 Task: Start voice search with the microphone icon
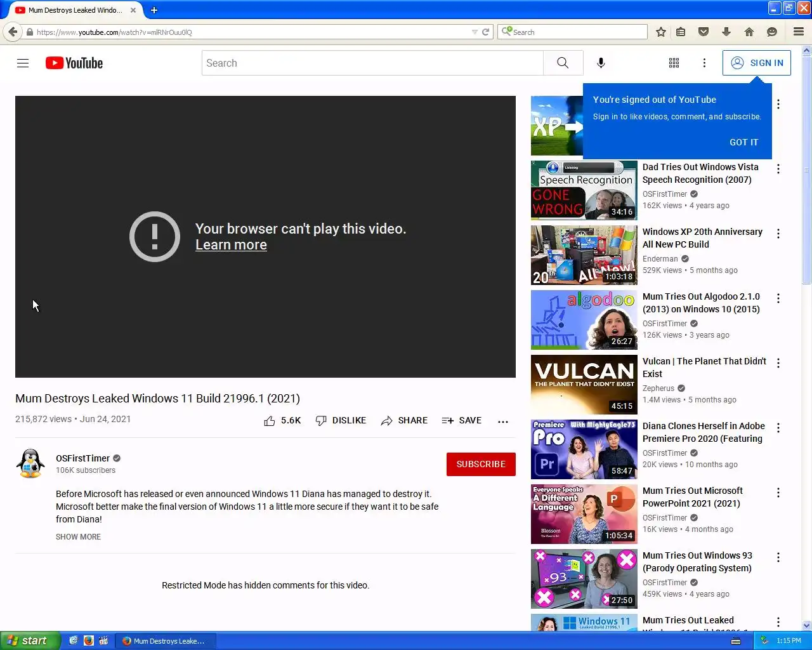tap(601, 63)
